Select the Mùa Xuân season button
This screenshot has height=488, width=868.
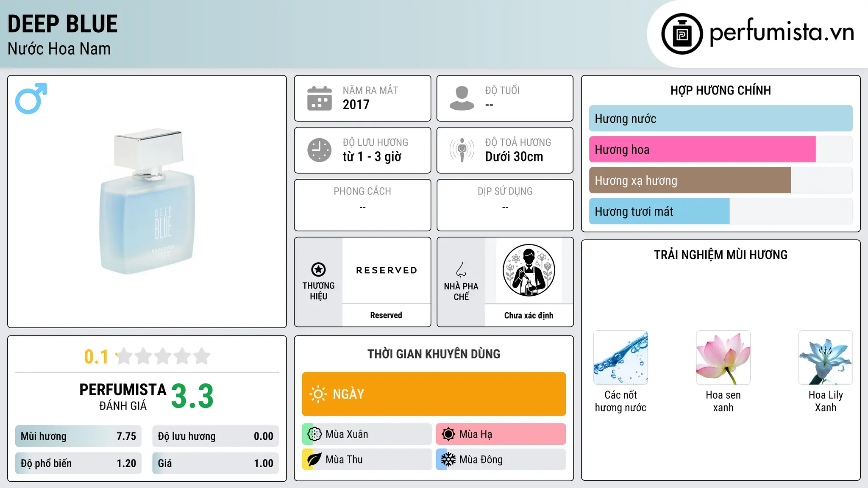point(367,434)
